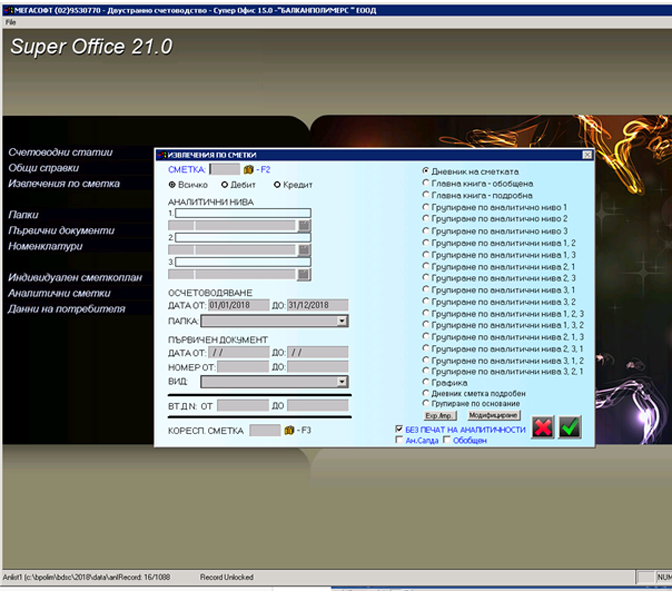Click the СМЕТКА lookup icon (F2)

[x=249, y=170]
